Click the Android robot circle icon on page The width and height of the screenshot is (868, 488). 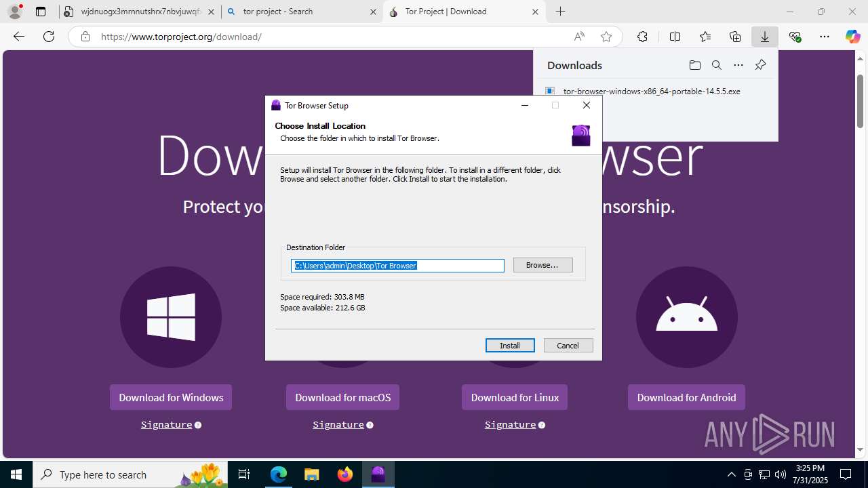click(687, 317)
